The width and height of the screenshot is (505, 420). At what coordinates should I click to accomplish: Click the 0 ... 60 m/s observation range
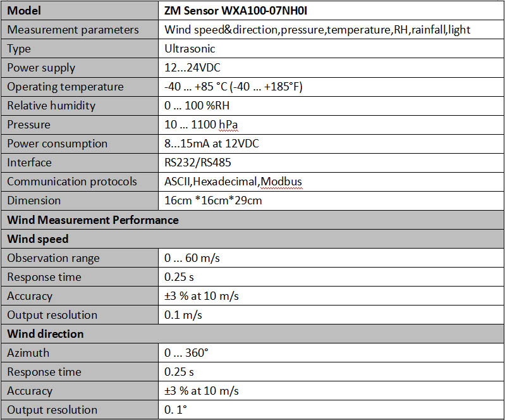coord(192,258)
